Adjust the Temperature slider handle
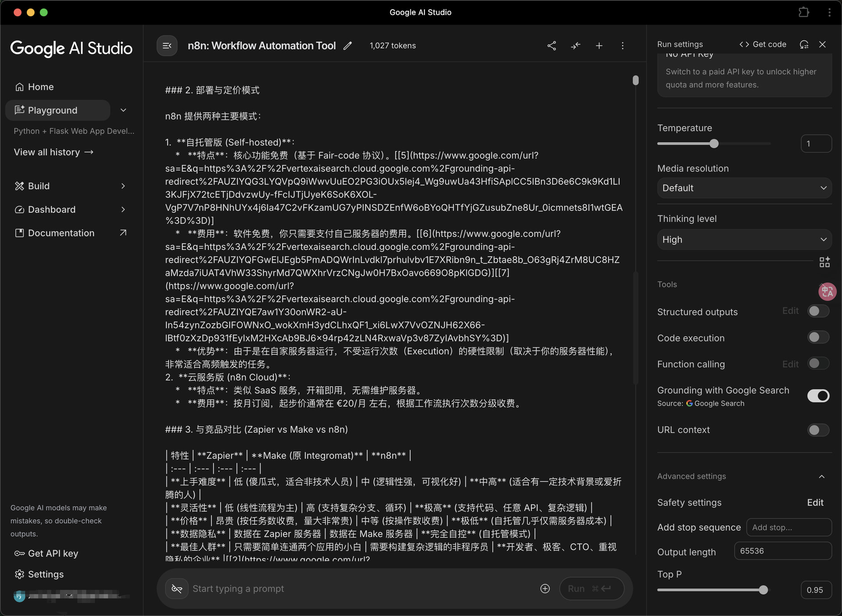The height and width of the screenshot is (616, 842). 714,143
